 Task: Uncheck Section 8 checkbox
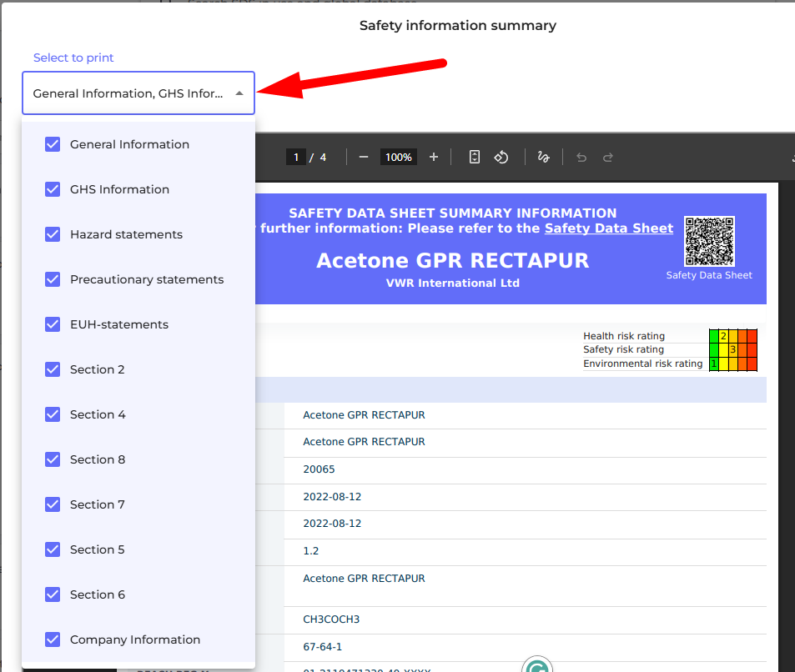click(x=53, y=459)
